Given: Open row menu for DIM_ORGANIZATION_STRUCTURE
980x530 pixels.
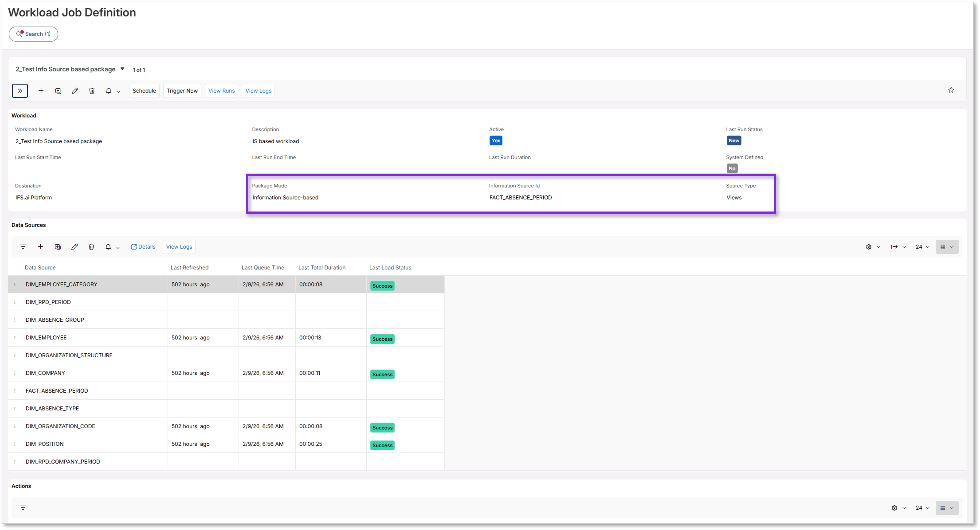Looking at the screenshot, I should pos(15,356).
